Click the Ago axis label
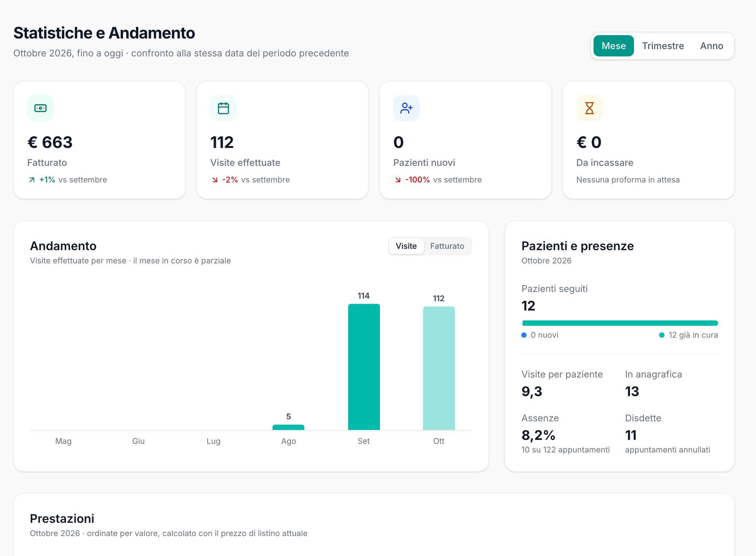756x556 pixels. pyautogui.click(x=288, y=441)
